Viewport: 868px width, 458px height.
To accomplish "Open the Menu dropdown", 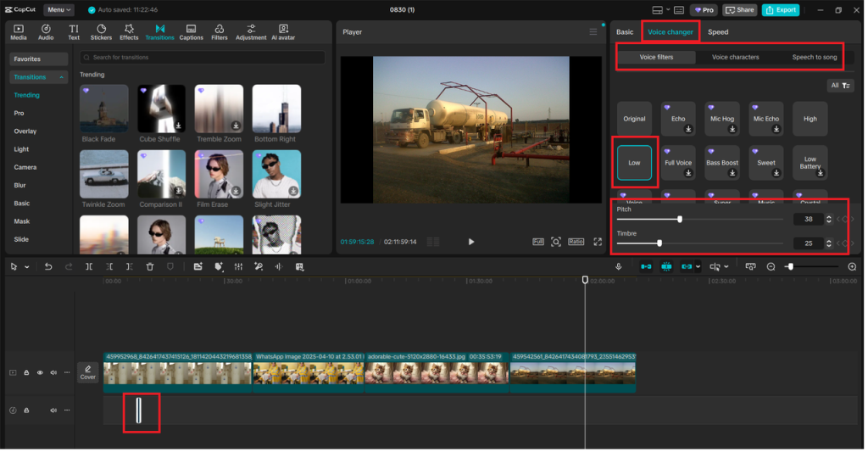I will (58, 10).
